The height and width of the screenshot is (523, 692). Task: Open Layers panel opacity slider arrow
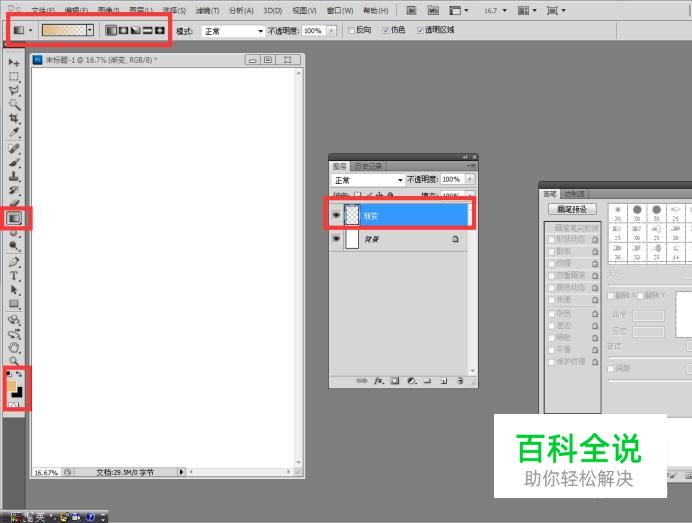click(470, 179)
